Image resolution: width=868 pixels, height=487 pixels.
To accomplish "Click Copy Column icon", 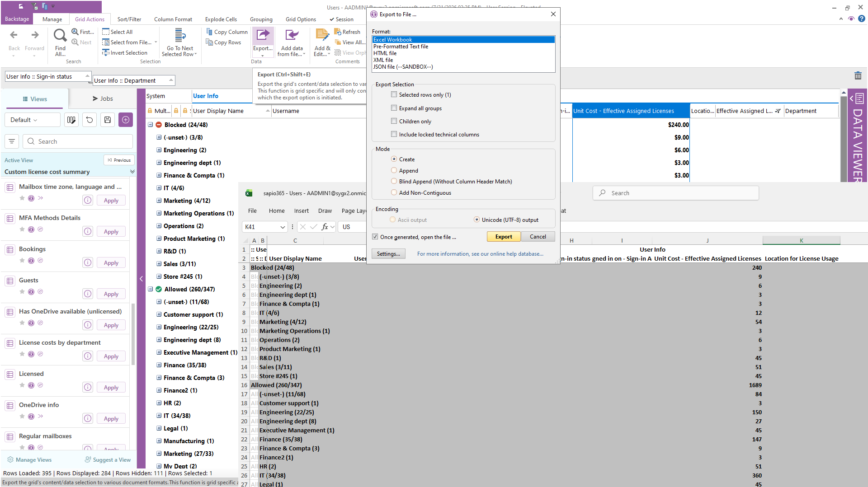I will tap(209, 32).
